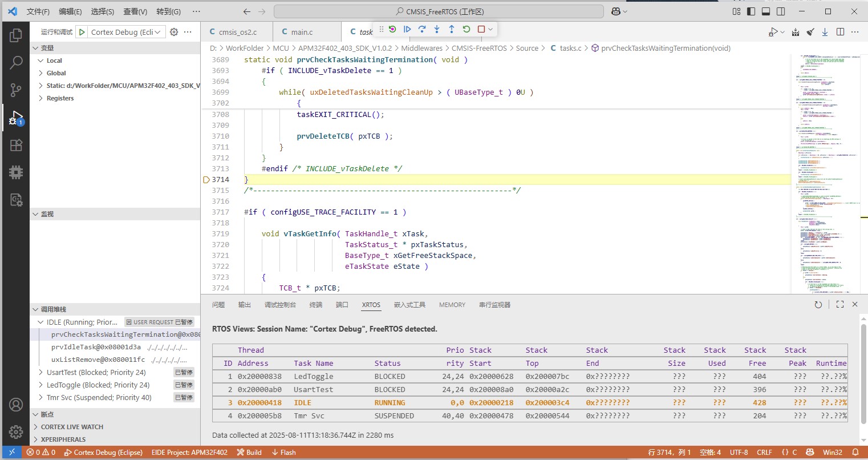Click Flash in the status bar
The height and width of the screenshot is (460, 868).
point(283,453)
